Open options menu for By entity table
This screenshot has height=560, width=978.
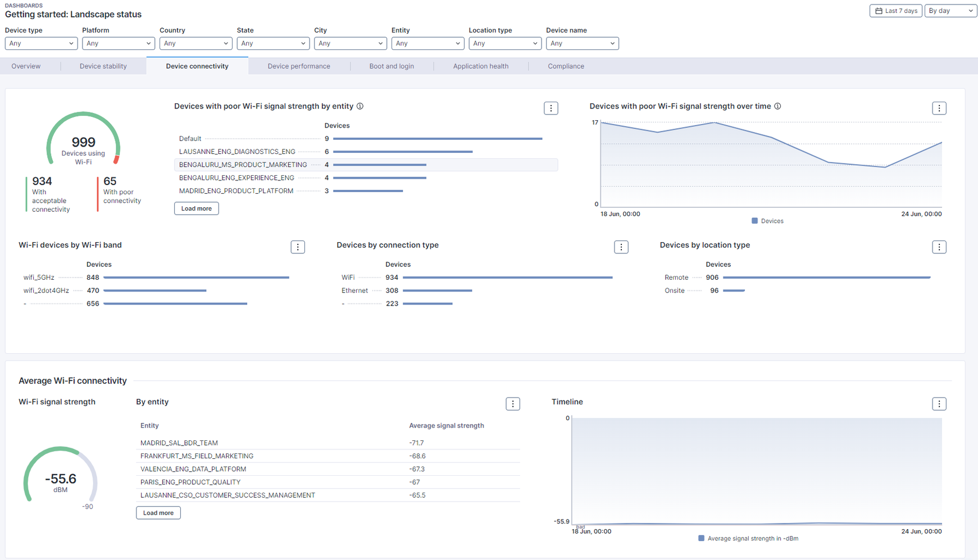[x=512, y=404]
